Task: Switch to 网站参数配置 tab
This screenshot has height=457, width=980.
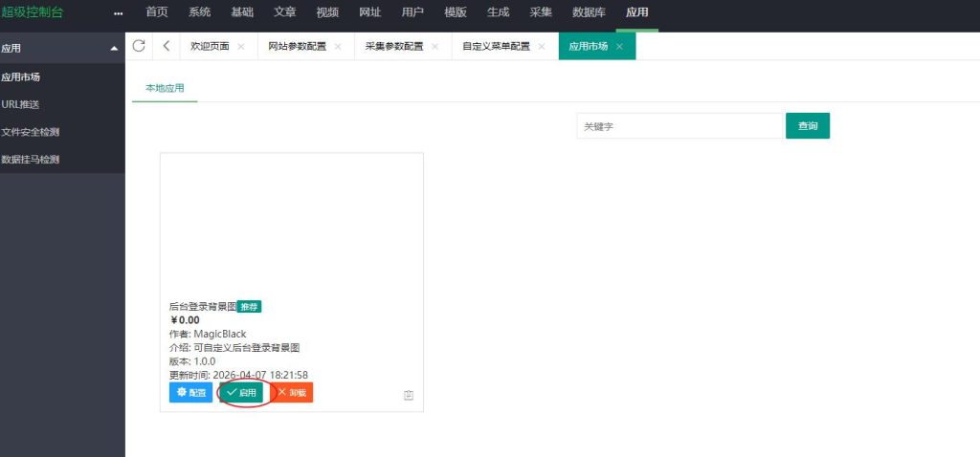Action: point(298,46)
